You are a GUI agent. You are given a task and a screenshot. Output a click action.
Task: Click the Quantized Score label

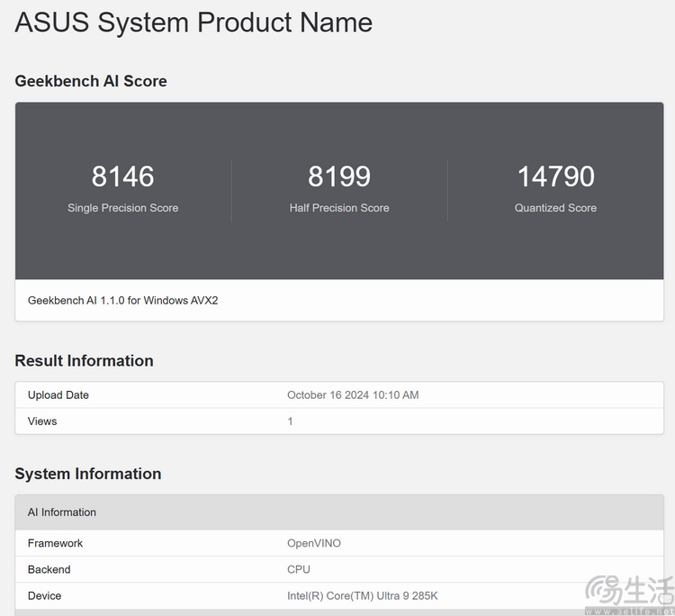[x=555, y=208]
